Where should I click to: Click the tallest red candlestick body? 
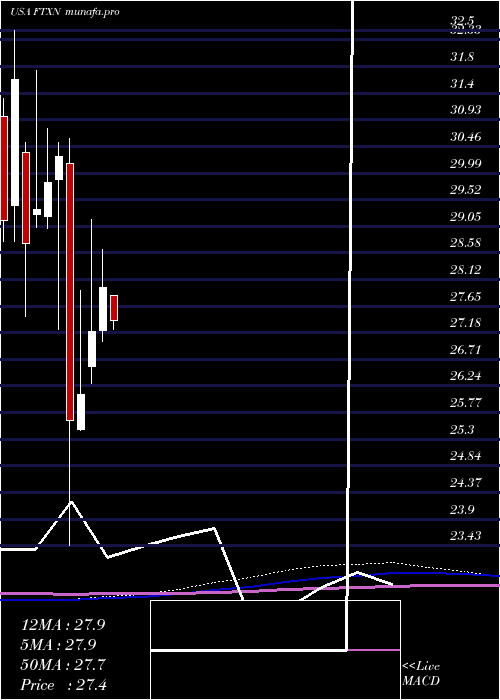tap(70, 292)
